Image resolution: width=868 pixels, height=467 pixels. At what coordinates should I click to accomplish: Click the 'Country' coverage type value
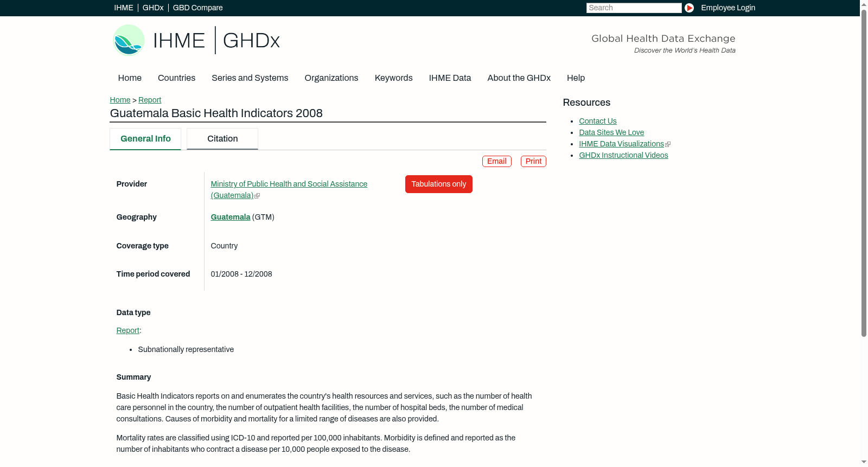pos(224,246)
